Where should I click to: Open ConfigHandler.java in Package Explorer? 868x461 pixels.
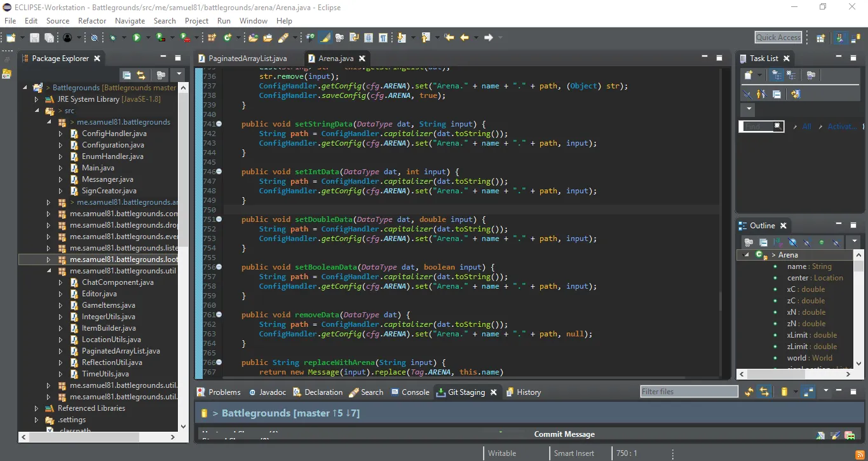tap(114, 134)
